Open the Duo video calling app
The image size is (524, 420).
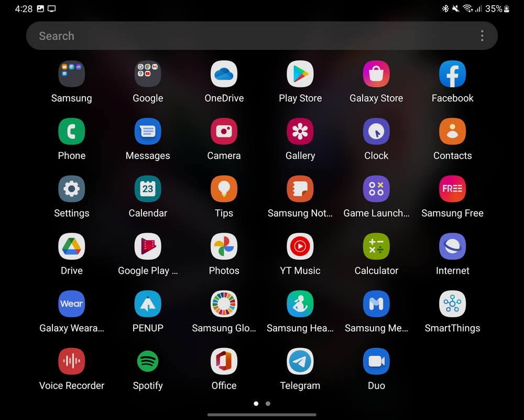pos(376,361)
